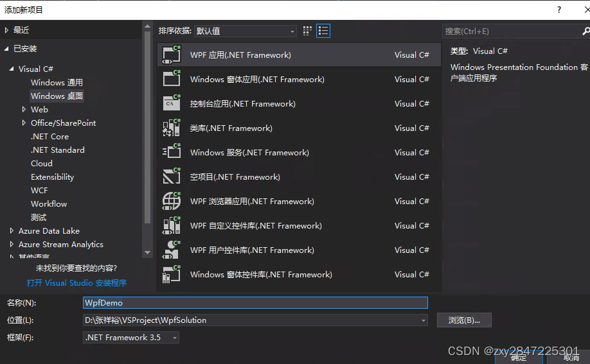The image size is (590, 364).
Task: Select the WPF 浏览器应用 globe icon
Action: click(x=172, y=201)
